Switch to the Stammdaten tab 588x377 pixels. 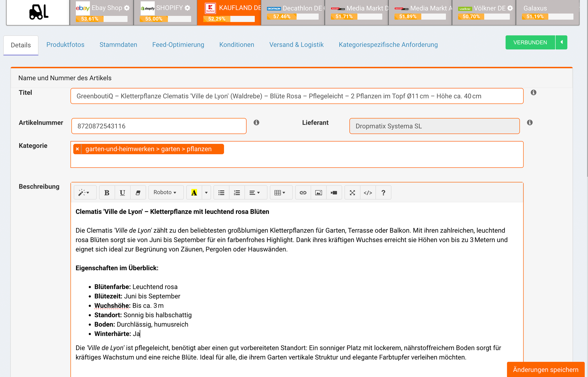118,45
